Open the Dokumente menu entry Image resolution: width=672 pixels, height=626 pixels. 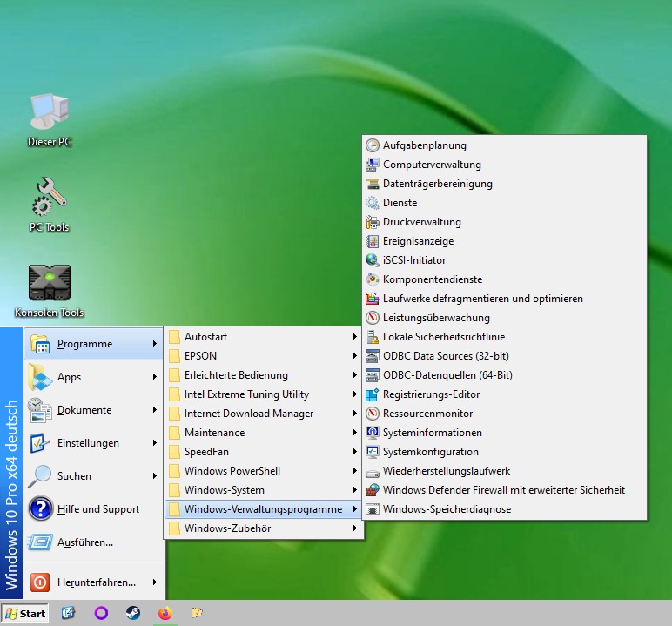tap(93, 409)
